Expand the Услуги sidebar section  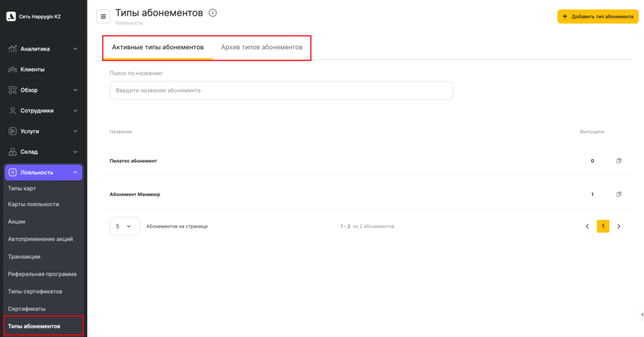point(75,131)
